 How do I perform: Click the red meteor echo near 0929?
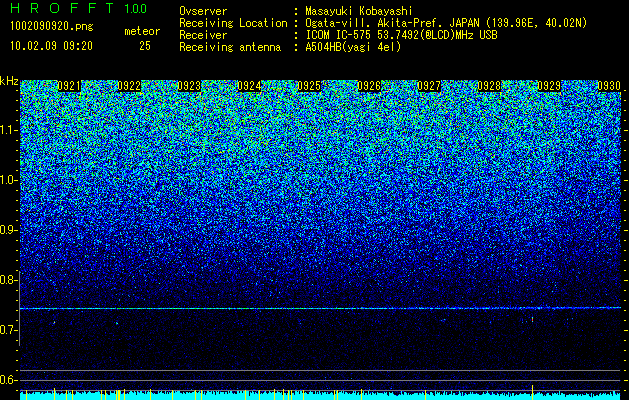[532, 319]
